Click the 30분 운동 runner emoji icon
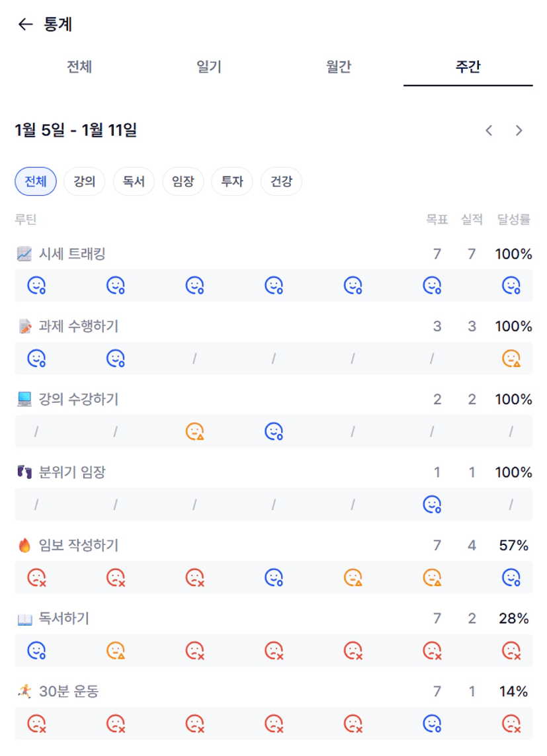The height and width of the screenshot is (756, 547). tap(24, 692)
